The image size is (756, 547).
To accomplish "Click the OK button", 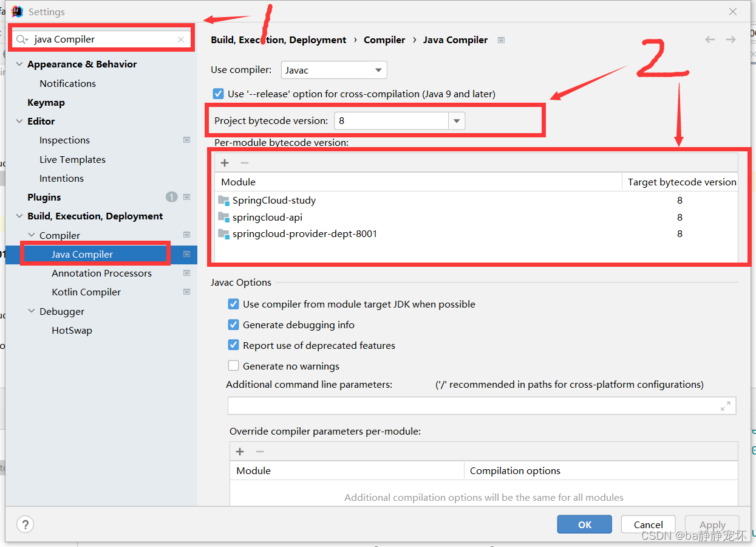I will [x=584, y=524].
